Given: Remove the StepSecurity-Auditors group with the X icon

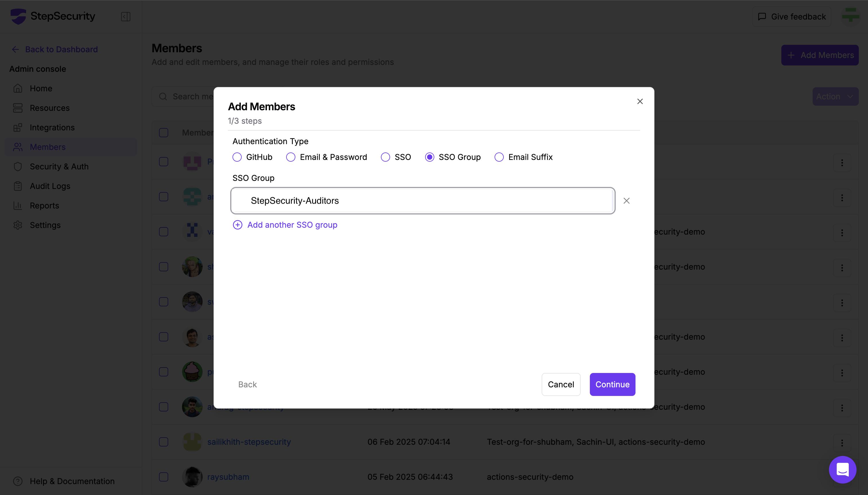Looking at the screenshot, I should click(626, 201).
